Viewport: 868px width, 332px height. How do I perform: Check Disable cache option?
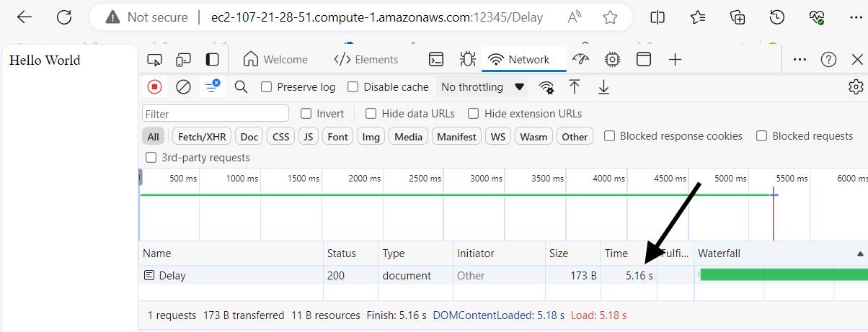click(x=353, y=87)
